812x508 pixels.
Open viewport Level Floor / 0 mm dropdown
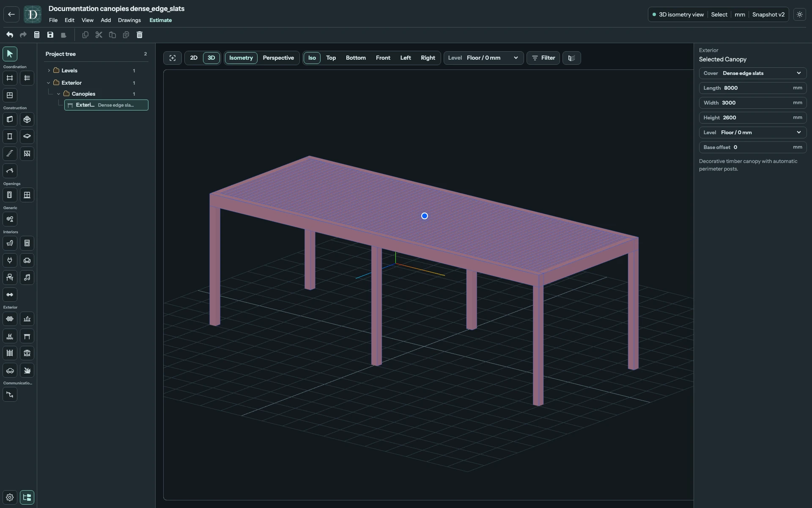[483, 58]
